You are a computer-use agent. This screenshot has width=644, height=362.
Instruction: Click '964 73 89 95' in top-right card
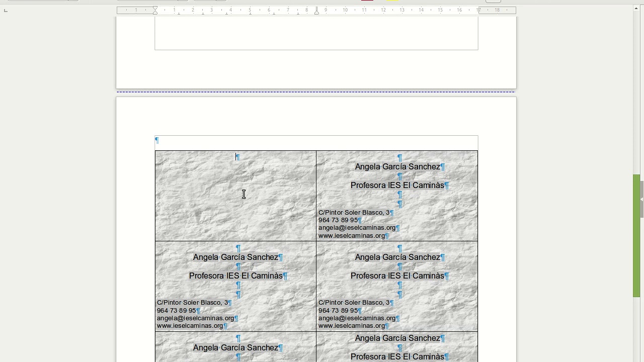(x=338, y=220)
